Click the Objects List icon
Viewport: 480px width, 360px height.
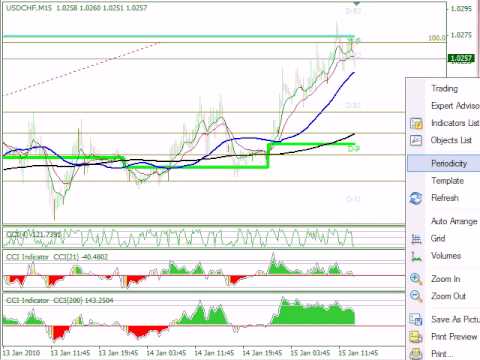pyautogui.click(x=416, y=140)
